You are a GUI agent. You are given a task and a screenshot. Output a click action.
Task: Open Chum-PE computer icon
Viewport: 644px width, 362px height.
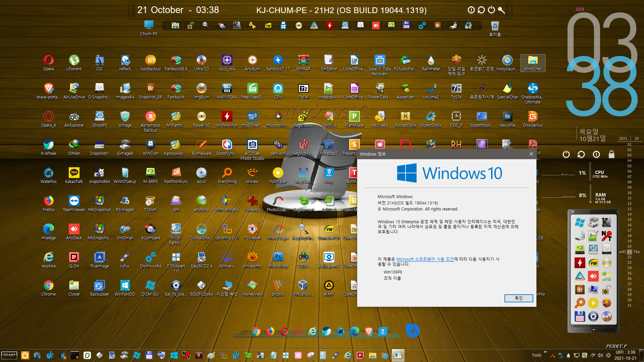pyautogui.click(x=149, y=28)
